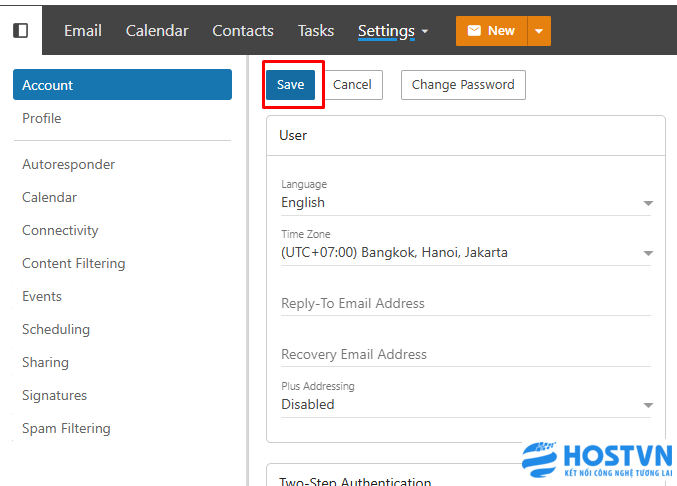Screen dimensions: 677x486
Task: Open the Plus Addressing dropdown
Action: [x=466, y=405]
